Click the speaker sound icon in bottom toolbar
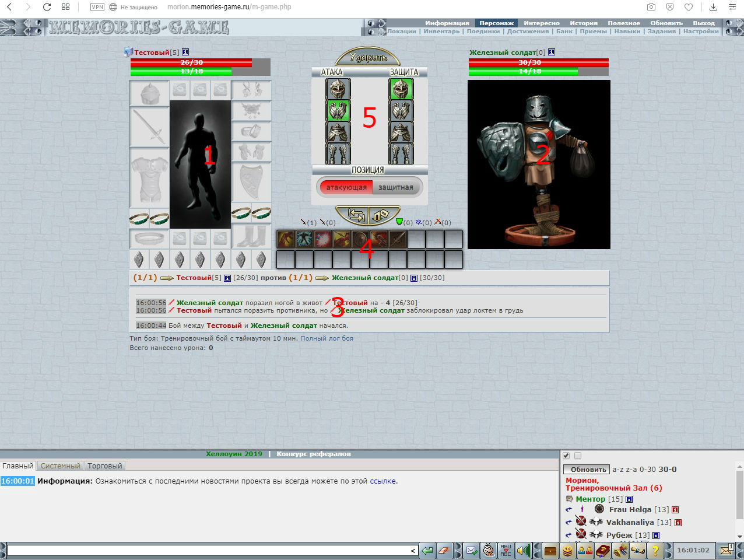The width and height of the screenshot is (744, 560). [524, 550]
